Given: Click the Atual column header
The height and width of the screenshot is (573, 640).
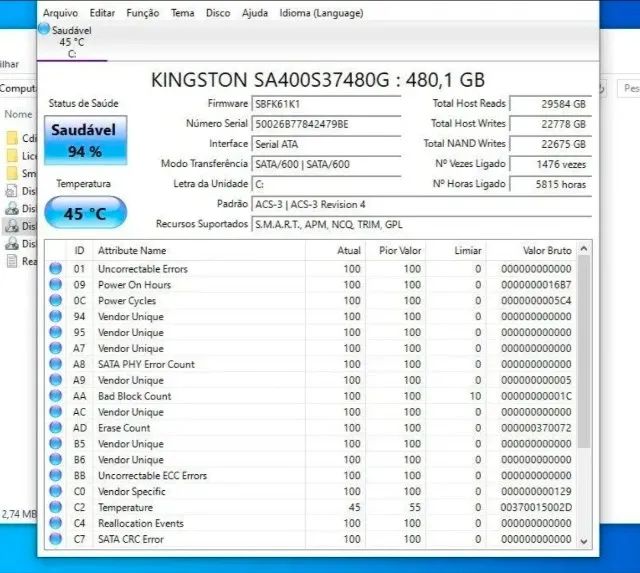Looking at the screenshot, I should click(x=335, y=251).
